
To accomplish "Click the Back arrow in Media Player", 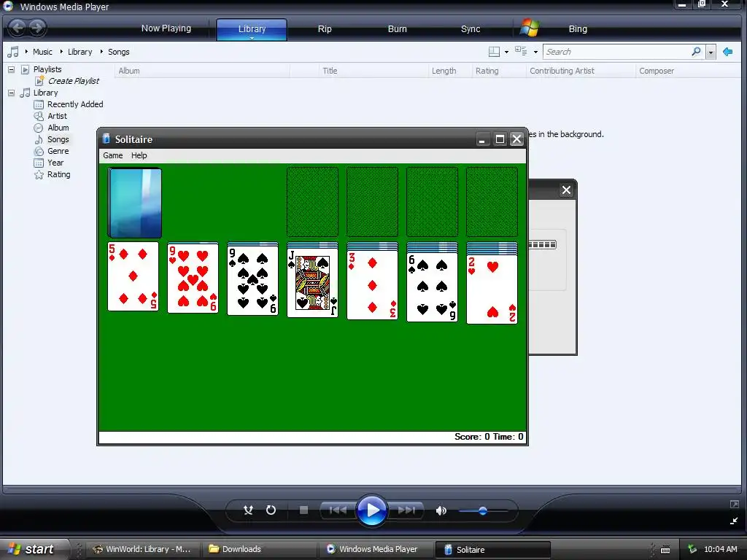I will tap(18, 28).
